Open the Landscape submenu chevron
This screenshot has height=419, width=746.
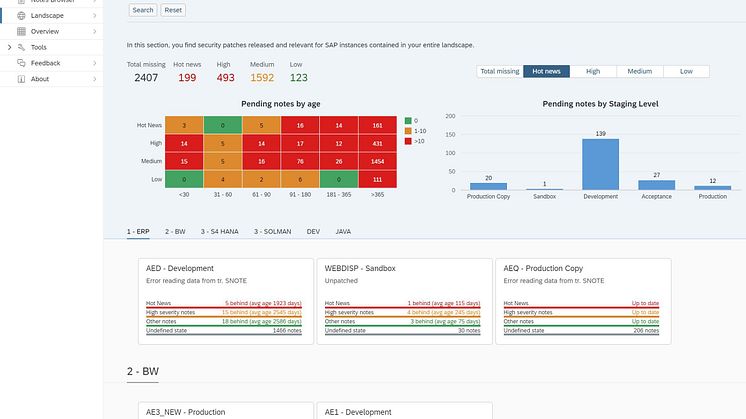(95, 16)
